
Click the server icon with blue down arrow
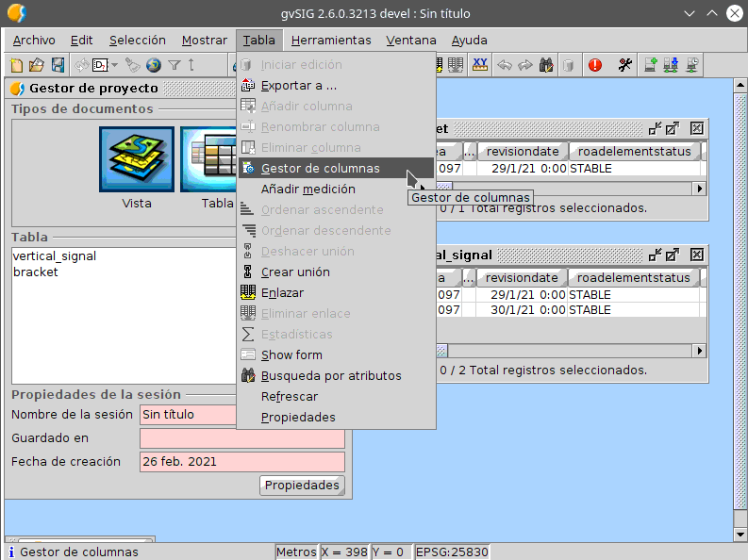pos(671,65)
